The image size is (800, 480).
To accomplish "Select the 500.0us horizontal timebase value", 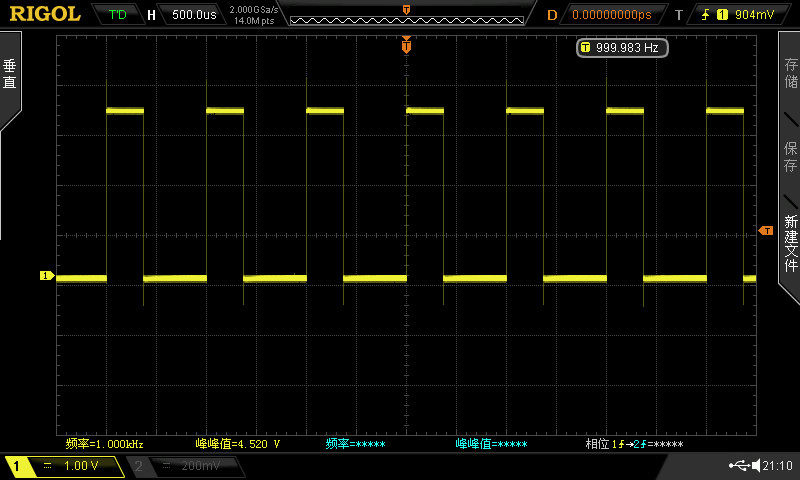I will pyautogui.click(x=194, y=14).
